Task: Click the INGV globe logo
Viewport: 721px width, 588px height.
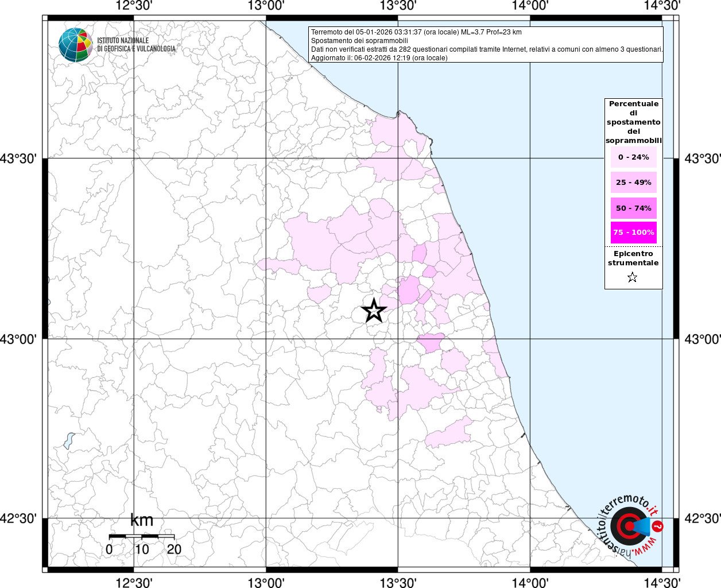Action: pyautogui.click(x=75, y=44)
